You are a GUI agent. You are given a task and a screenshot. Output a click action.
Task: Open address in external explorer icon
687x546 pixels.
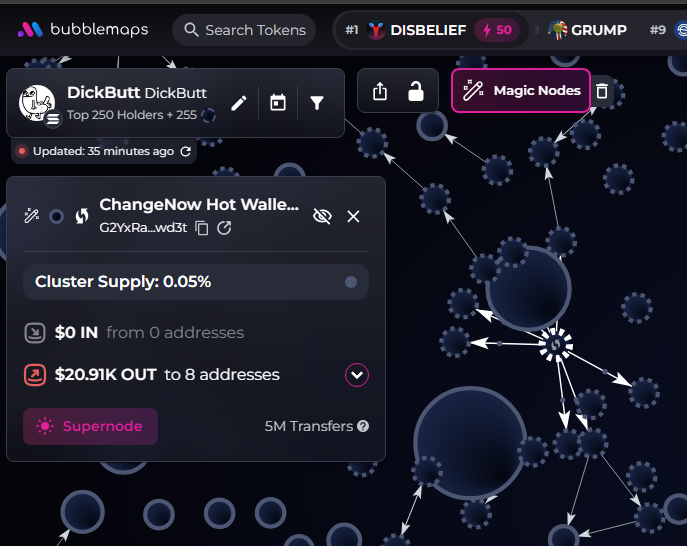(224, 228)
